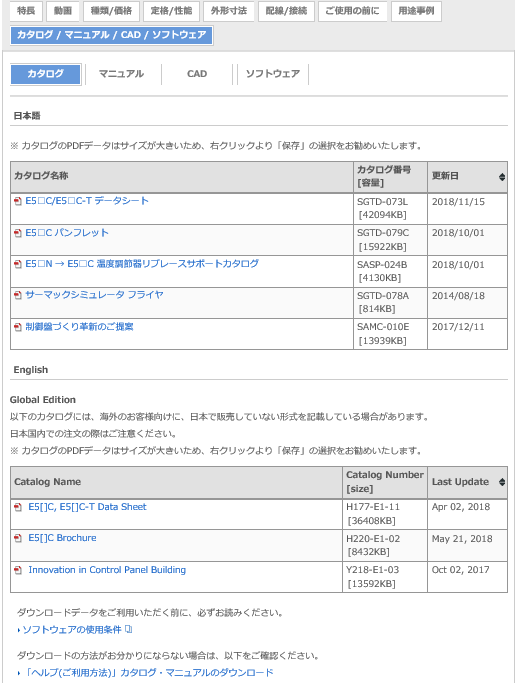
Task: Open E5[]C, E5[]C-T Data Sheet link
Action: [87, 507]
